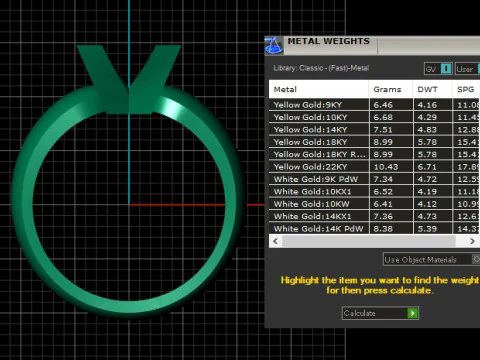Select the Yellow Gold:14KY row
This screenshot has width=480, height=360.
[x=374, y=129]
